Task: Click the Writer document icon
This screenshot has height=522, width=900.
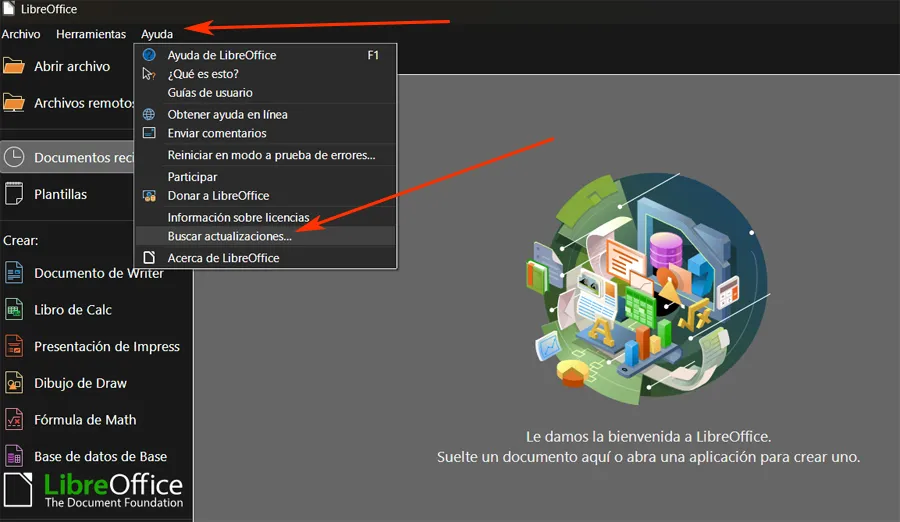Action: tap(14, 272)
